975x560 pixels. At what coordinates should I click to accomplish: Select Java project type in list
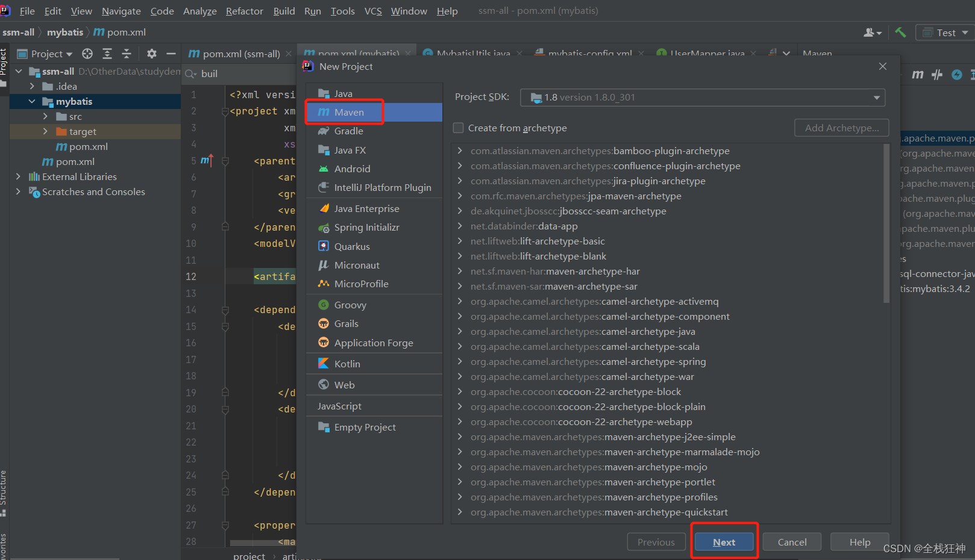(374, 93)
